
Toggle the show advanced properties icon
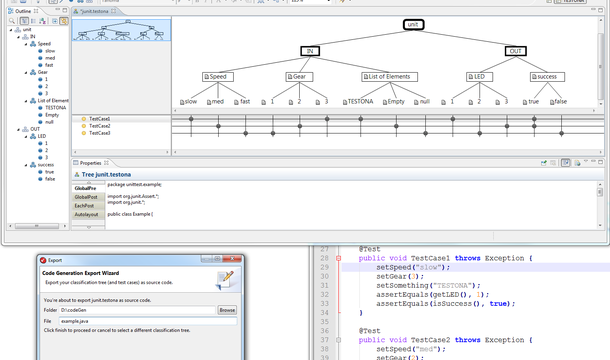click(x=566, y=163)
